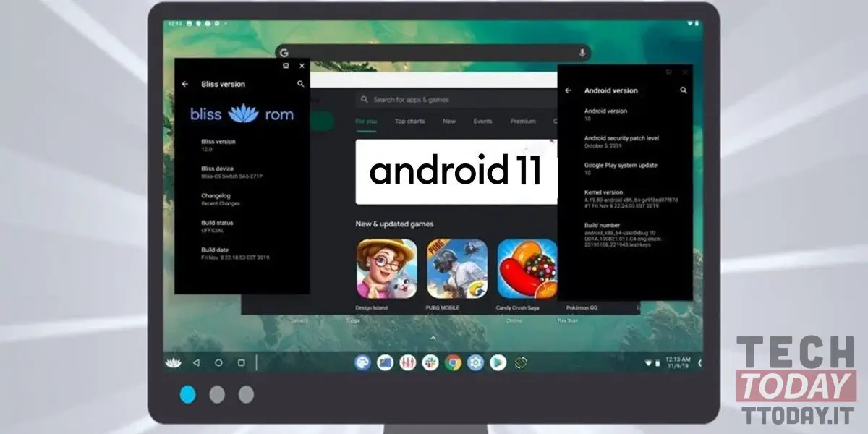Click the Play Store search field
Screen dimensions: 868x434
coord(456,100)
